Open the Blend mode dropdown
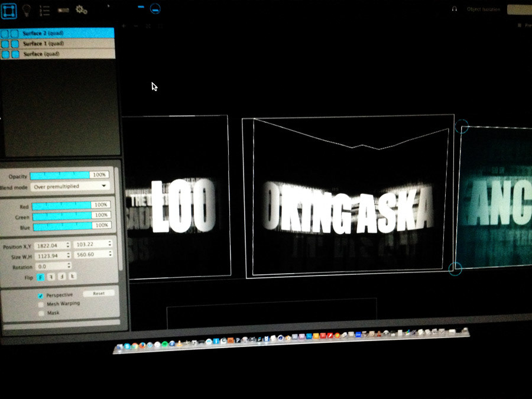 click(x=70, y=186)
